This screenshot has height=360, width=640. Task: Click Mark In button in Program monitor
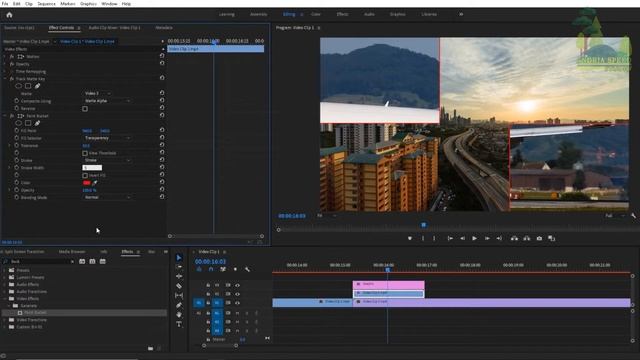pyautogui.click(x=423, y=238)
